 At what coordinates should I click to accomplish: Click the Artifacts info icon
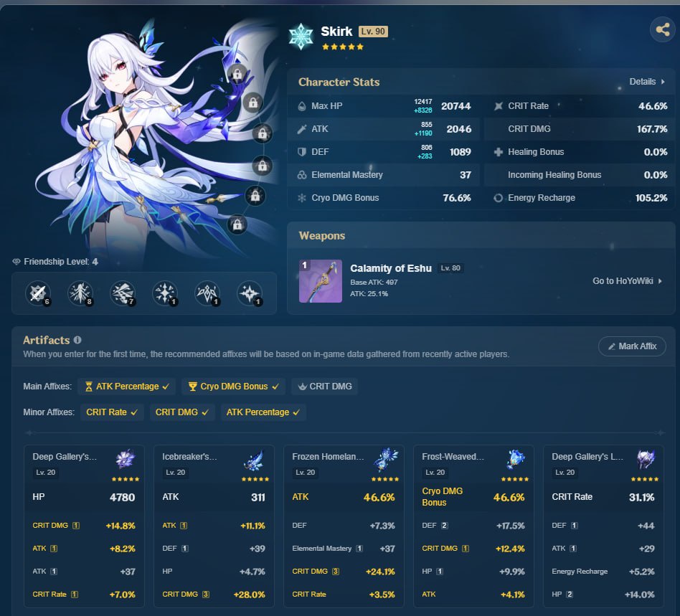click(77, 341)
